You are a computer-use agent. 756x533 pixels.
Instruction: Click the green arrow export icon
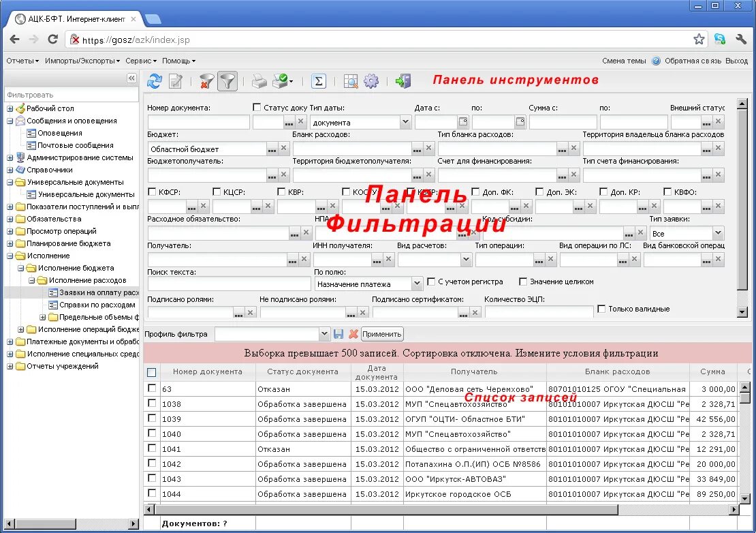tap(403, 80)
